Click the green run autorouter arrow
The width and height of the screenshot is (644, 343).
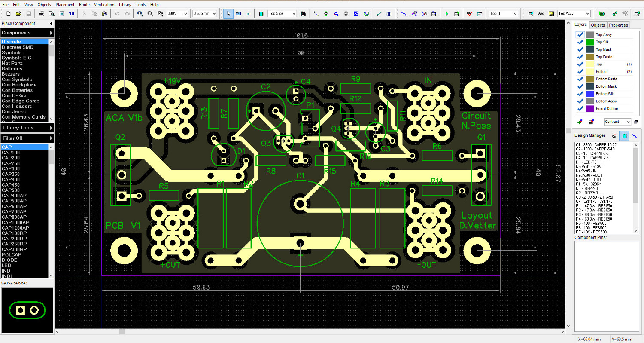pos(447,14)
